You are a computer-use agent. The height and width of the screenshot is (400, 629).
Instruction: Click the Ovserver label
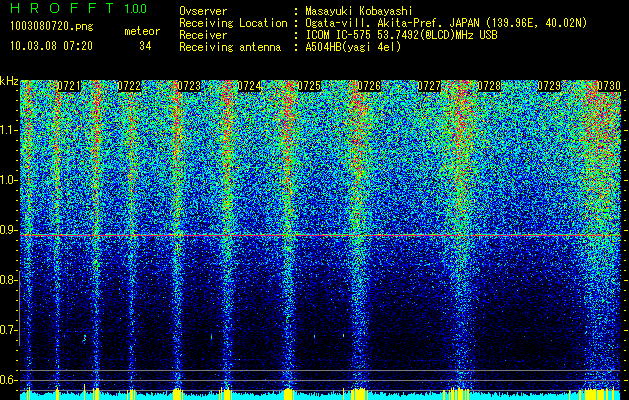click(x=203, y=11)
